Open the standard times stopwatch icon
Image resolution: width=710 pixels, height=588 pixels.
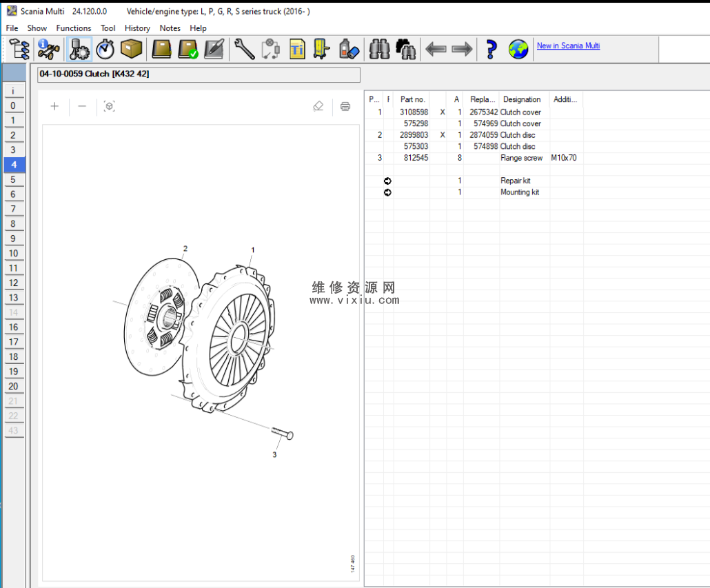(105, 49)
